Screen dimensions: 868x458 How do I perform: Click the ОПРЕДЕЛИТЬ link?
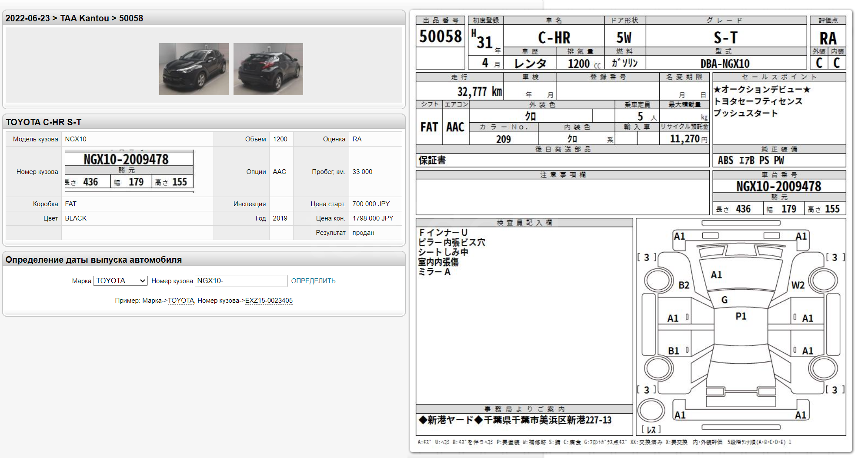(313, 281)
